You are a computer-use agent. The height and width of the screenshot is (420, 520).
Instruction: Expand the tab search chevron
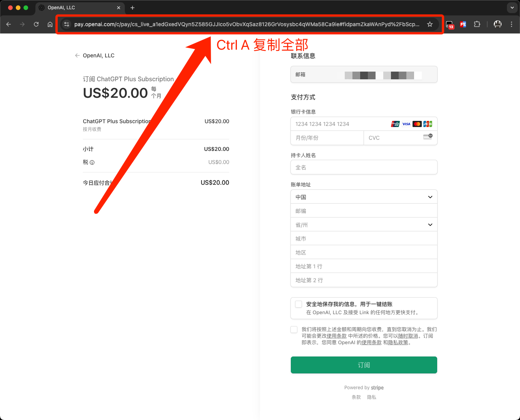pos(512,7)
